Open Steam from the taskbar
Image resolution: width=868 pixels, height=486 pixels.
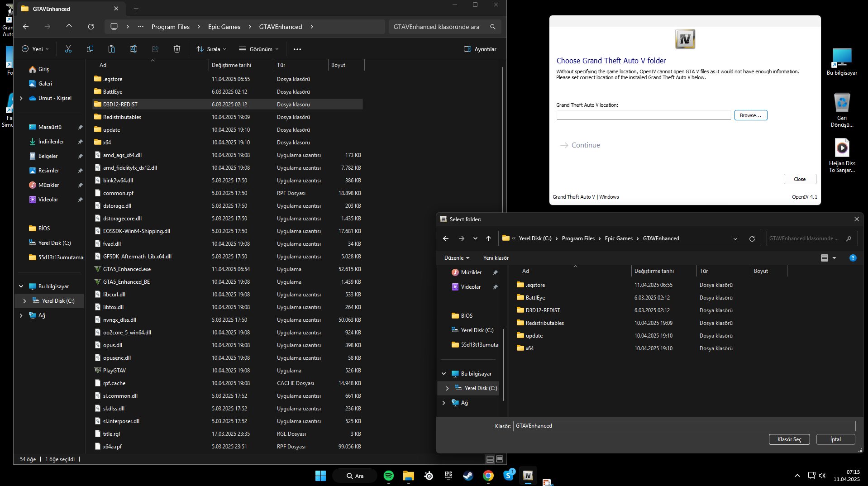468,476
